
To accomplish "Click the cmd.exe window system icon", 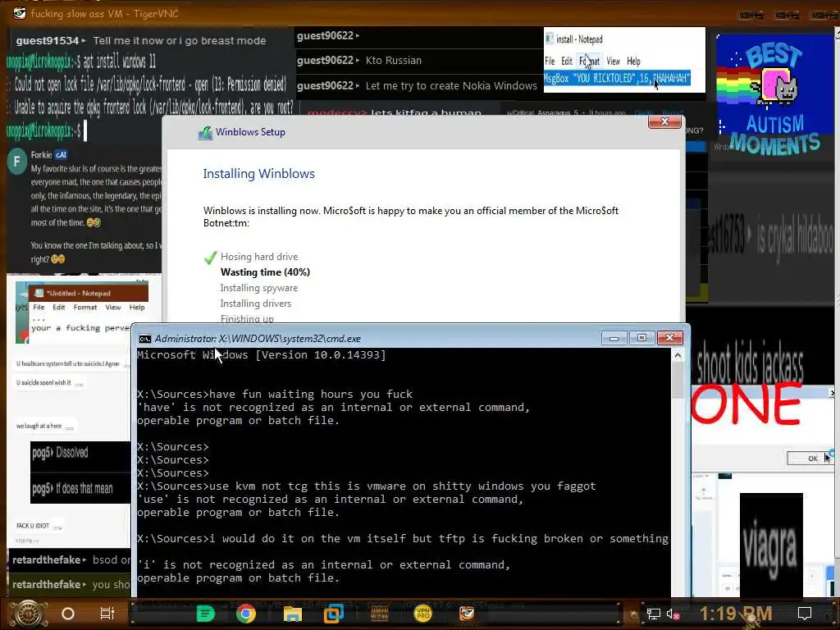I will (x=144, y=339).
